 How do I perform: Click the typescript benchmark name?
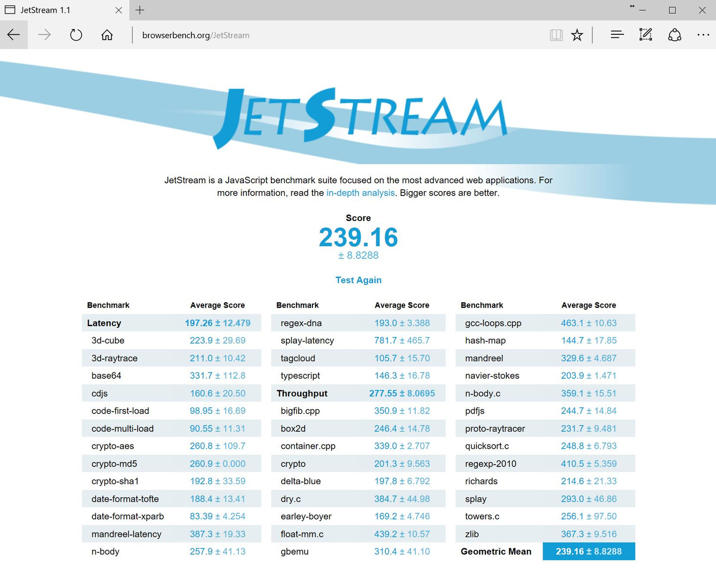click(x=300, y=376)
